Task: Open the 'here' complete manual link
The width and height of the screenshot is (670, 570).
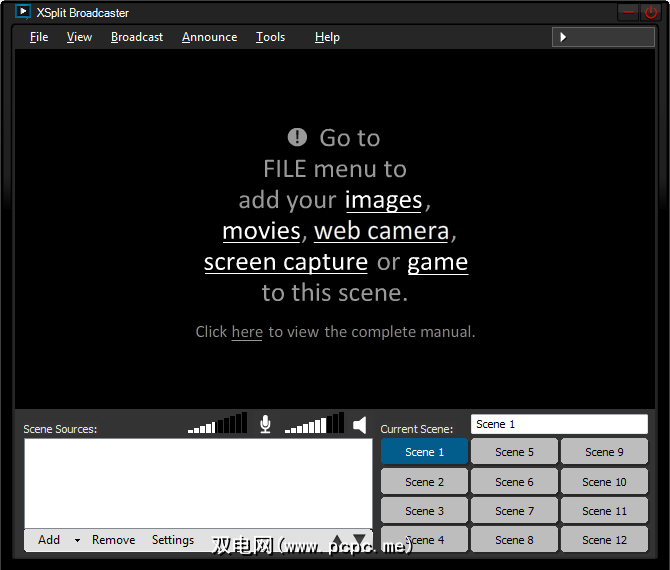Action: click(247, 332)
